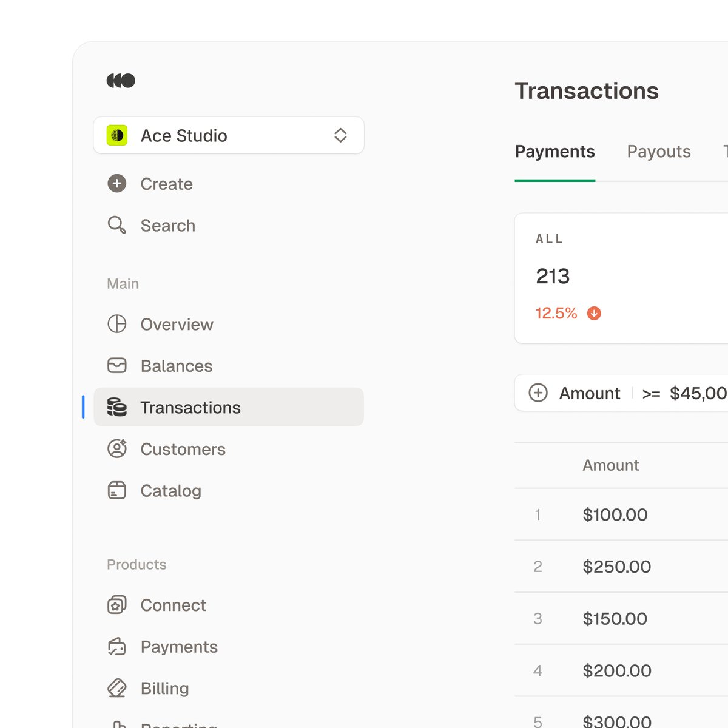Click the red down-arrow trend icon

click(594, 313)
